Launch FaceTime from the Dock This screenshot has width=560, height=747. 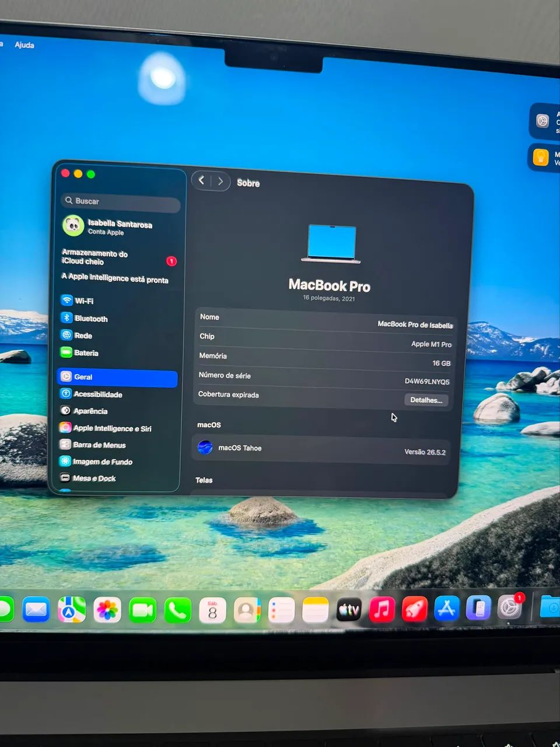(142, 610)
